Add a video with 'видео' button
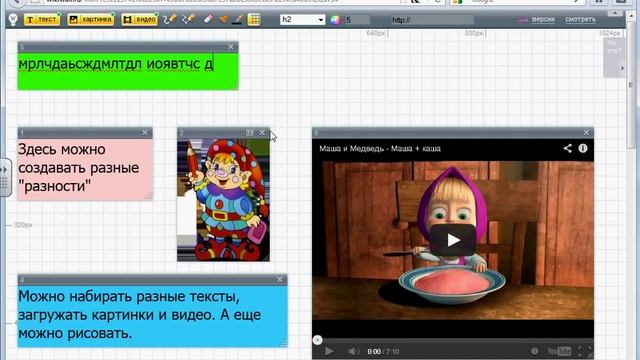Screen dimensions: 640x360 (140, 19)
